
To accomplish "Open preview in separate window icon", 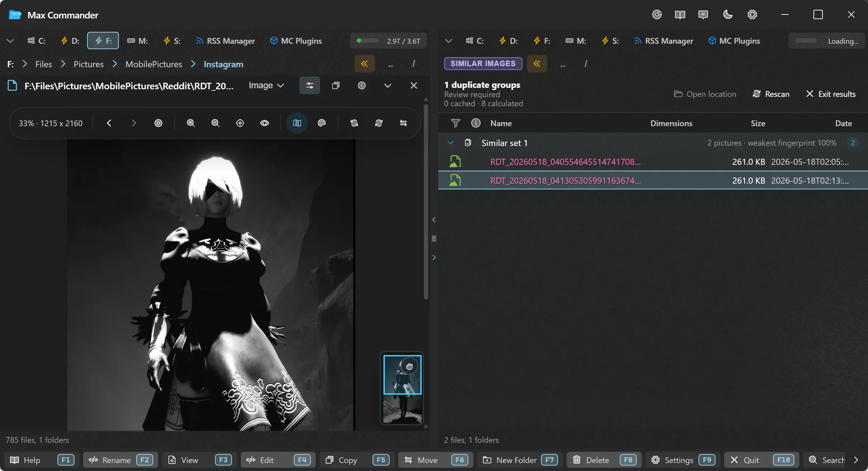I will (336, 86).
